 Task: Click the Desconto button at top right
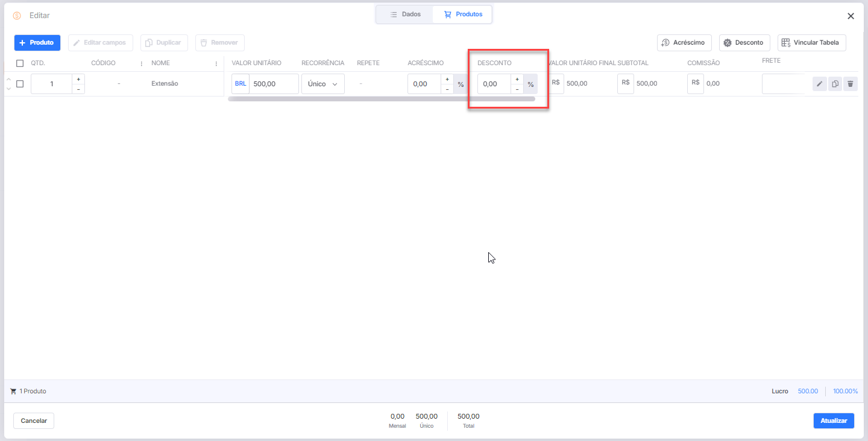[x=744, y=43]
